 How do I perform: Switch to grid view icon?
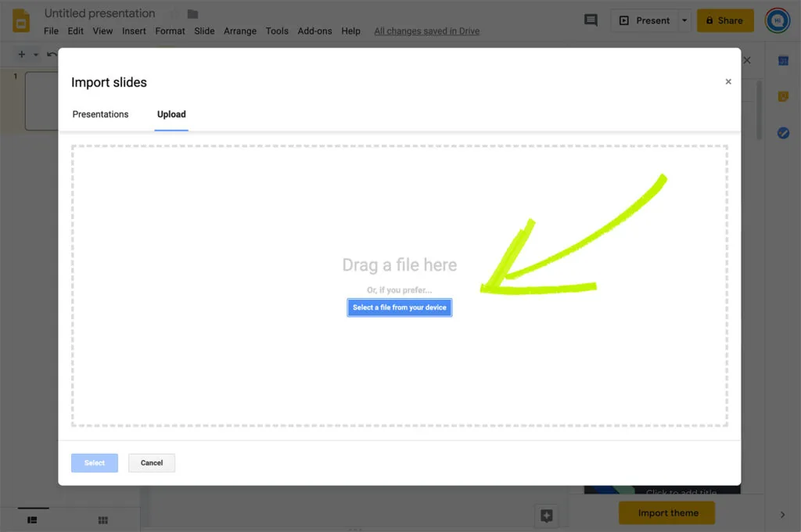tap(102, 520)
